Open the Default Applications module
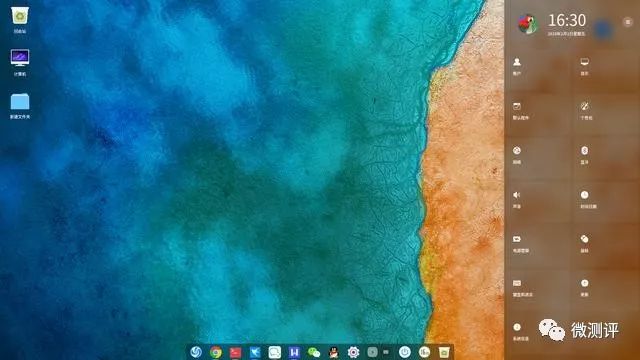Screen dimensions: 640x360 [x=520, y=111]
